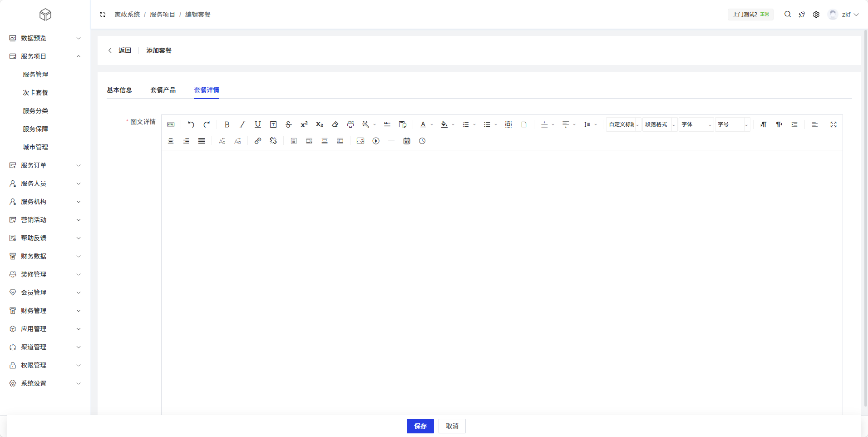
Task: Undo the last edit
Action: click(x=191, y=124)
